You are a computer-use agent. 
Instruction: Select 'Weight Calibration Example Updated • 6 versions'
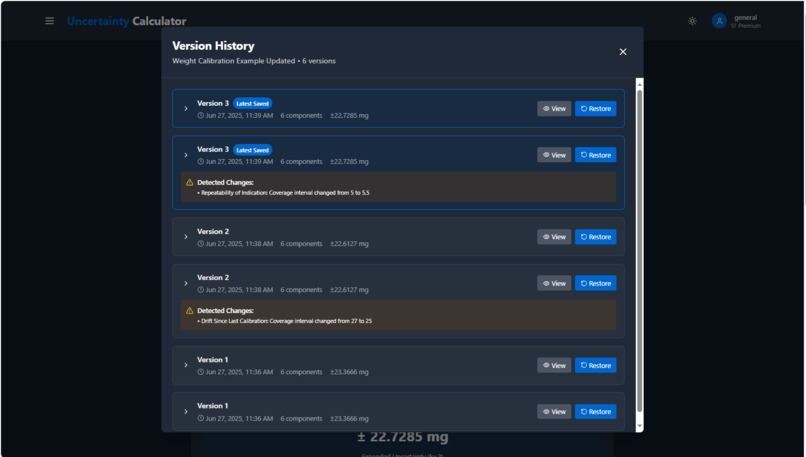(254, 61)
